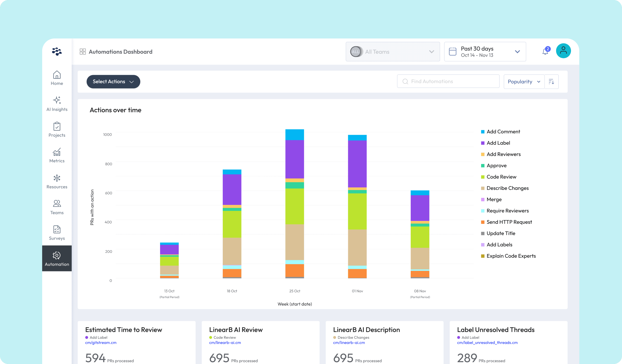Open the Home section in the sidebar
622x364 pixels.
(x=57, y=77)
